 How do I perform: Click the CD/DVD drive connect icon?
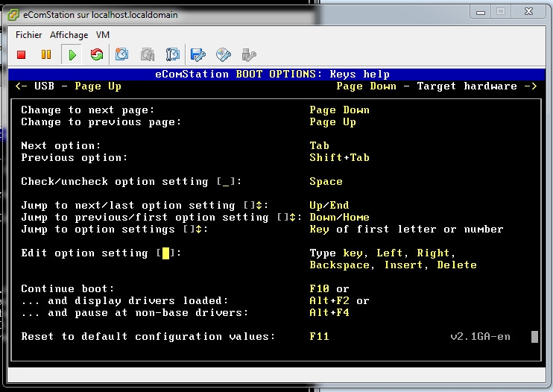click(x=224, y=54)
